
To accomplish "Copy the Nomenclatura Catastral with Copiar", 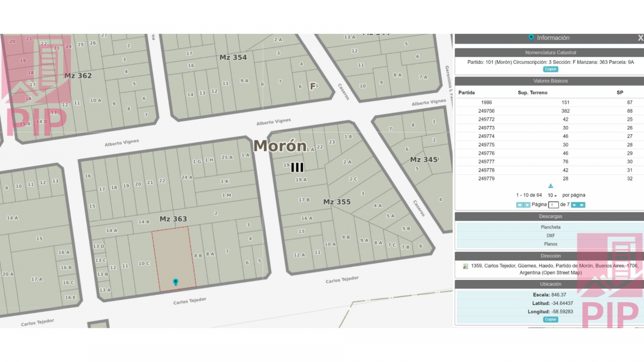I will (551, 69).
